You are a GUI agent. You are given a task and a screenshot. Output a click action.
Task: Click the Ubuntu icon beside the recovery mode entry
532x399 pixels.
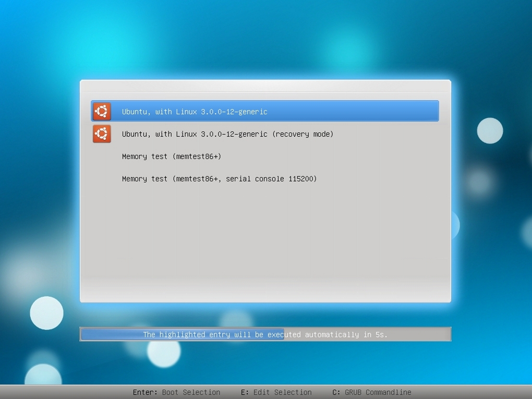[102, 134]
